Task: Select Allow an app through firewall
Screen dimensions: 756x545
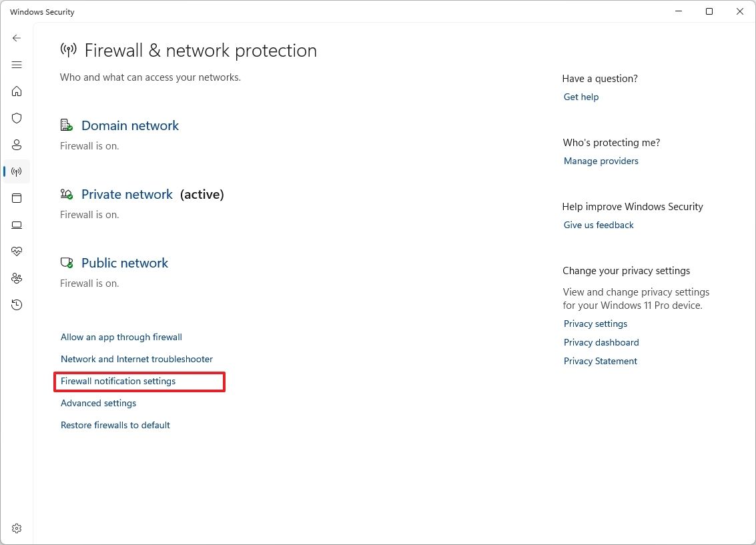Action: click(121, 337)
